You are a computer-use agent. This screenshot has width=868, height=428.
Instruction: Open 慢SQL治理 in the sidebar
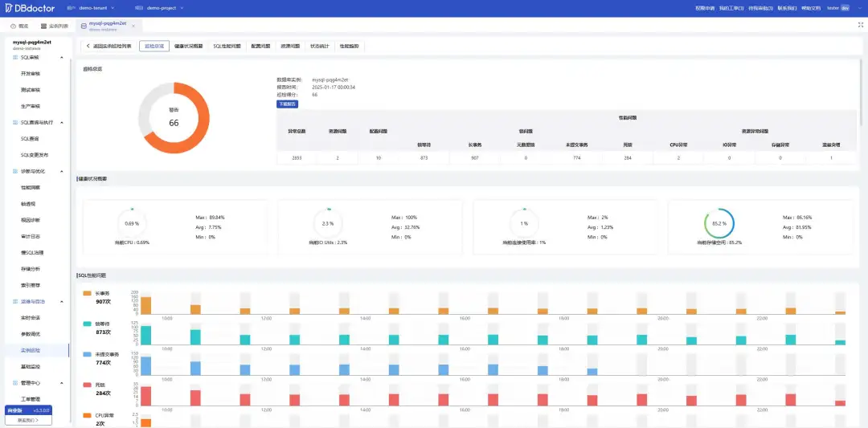(32, 252)
